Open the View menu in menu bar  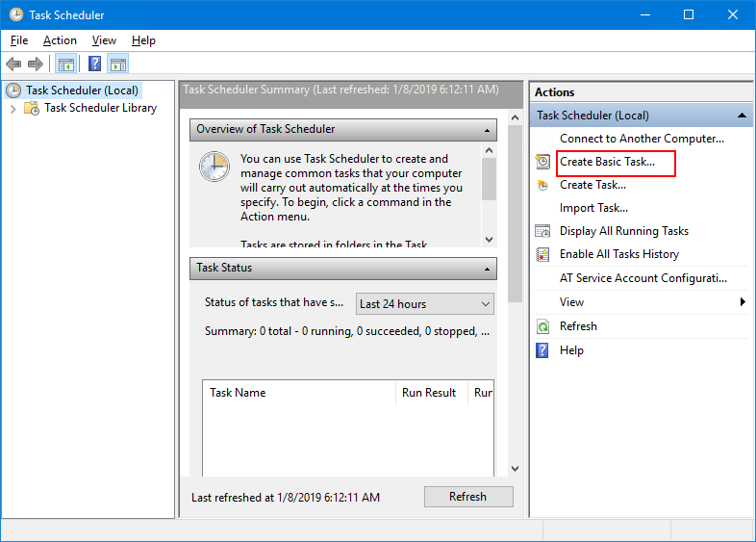[x=104, y=40]
